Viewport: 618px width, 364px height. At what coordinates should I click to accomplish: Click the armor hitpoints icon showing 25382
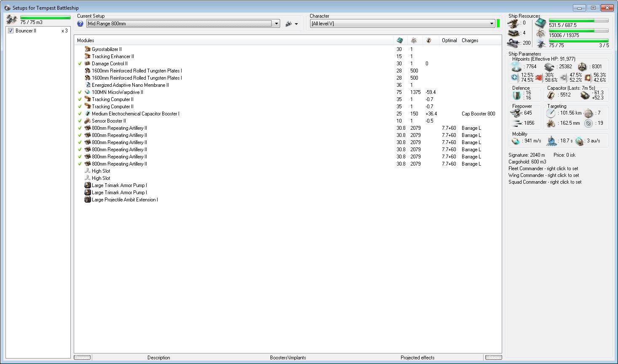[x=549, y=67]
